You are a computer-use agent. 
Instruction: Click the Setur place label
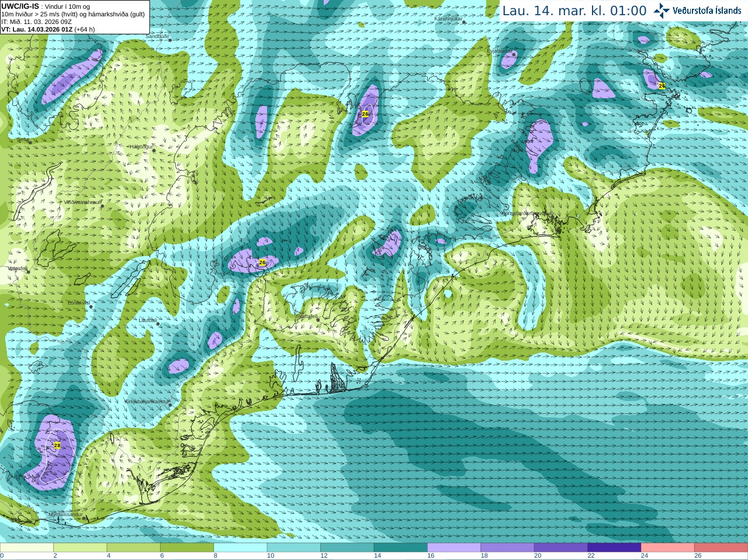[x=23, y=140]
